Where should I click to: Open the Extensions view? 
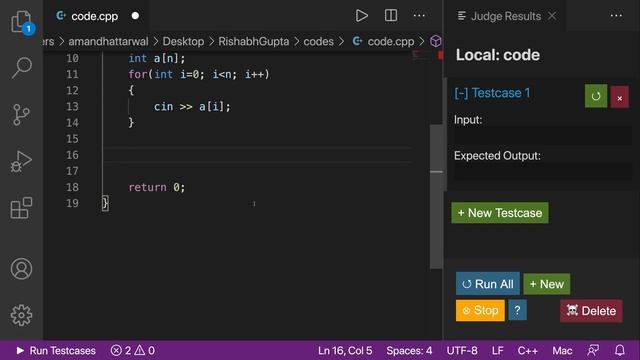click(x=21, y=208)
